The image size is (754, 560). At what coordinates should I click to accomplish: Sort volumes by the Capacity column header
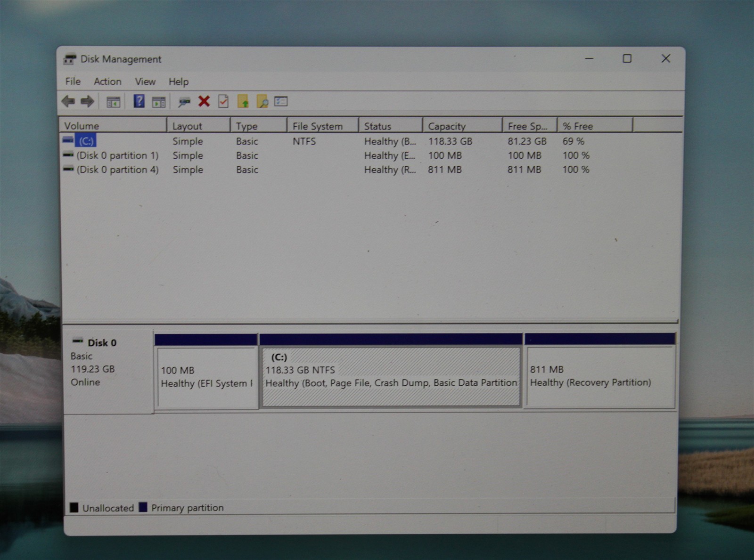pyautogui.click(x=462, y=126)
